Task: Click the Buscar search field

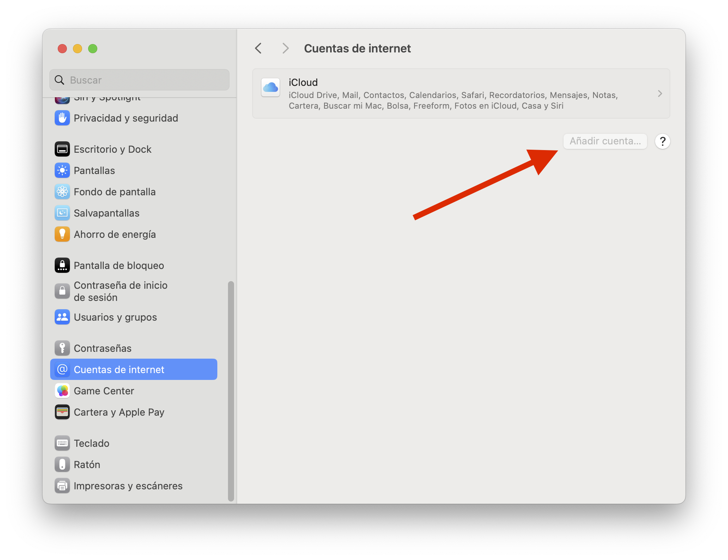Action: 139,80
